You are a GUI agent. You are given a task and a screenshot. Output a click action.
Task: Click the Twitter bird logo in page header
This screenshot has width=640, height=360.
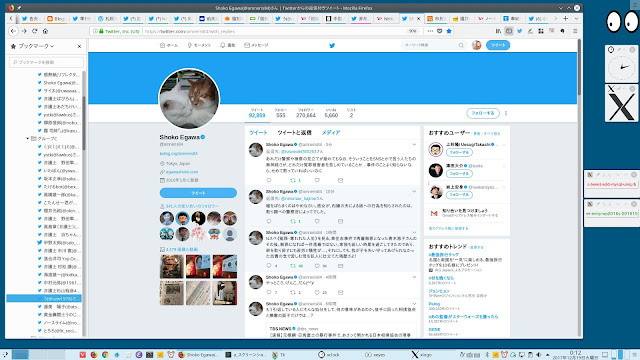332,45
